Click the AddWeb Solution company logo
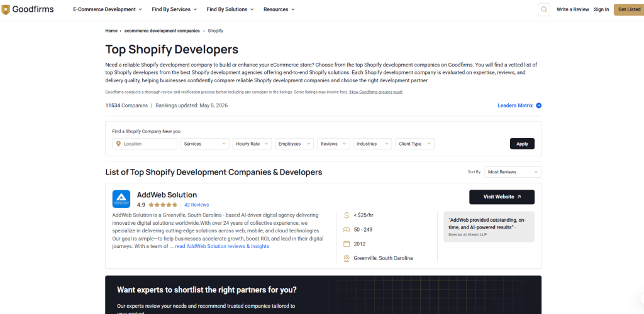The width and height of the screenshot is (644, 314). click(x=121, y=199)
